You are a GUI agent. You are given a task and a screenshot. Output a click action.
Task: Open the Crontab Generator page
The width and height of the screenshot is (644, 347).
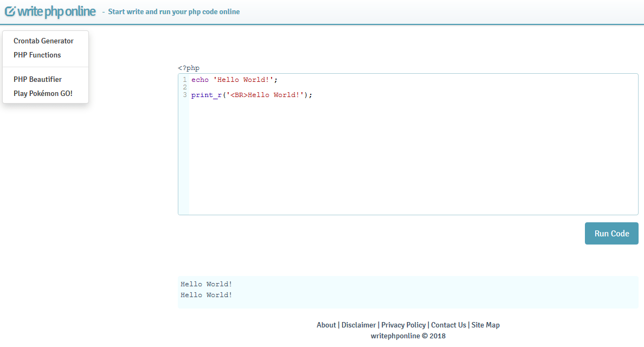43,41
